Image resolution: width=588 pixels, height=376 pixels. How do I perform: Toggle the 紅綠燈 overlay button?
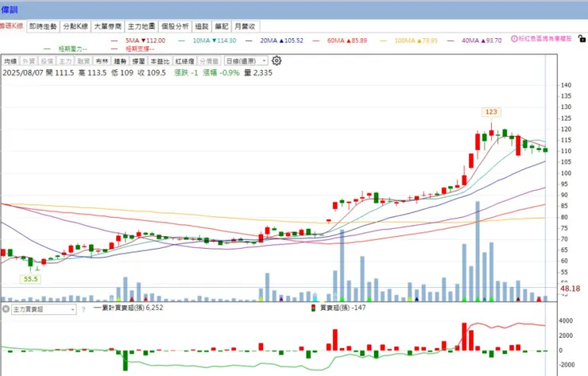coord(184,61)
